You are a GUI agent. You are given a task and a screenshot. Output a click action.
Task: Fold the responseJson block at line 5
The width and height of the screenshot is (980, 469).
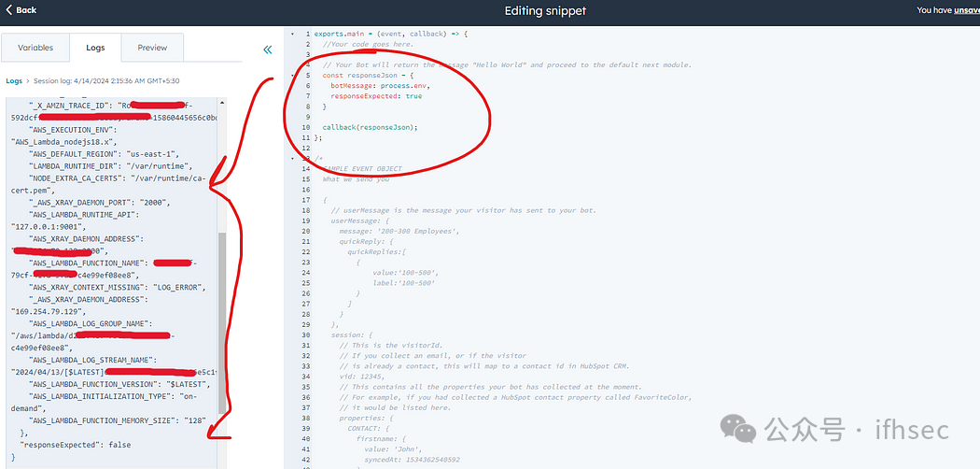292,76
